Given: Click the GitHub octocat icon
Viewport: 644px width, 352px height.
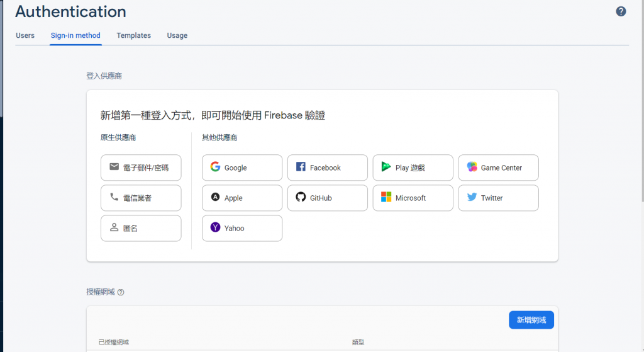Looking at the screenshot, I should click(301, 197).
